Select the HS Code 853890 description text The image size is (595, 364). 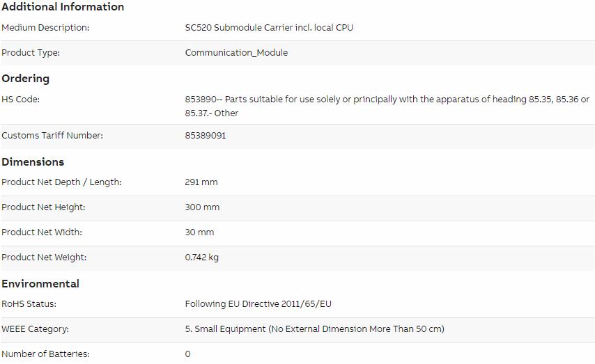click(387, 106)
